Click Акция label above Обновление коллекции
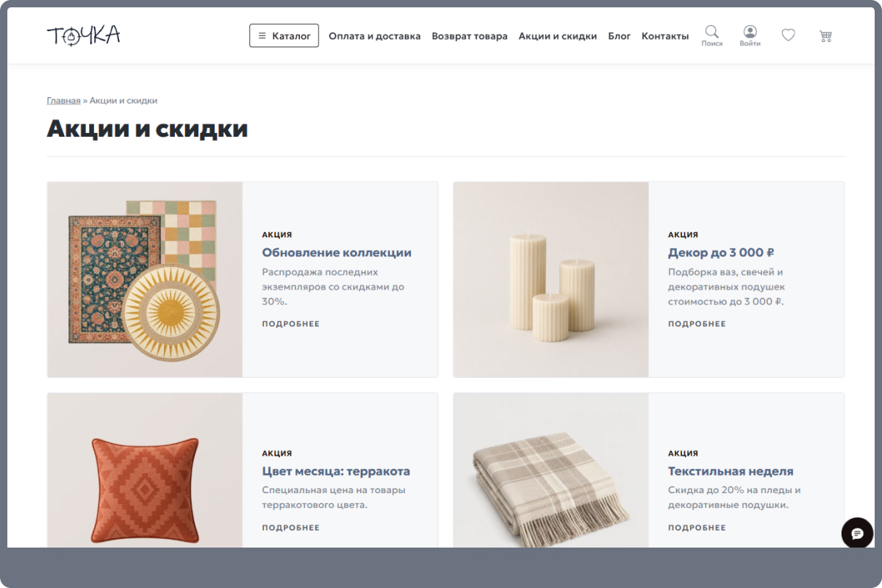The width and height of the screenshot is (882, 588). 277,235
